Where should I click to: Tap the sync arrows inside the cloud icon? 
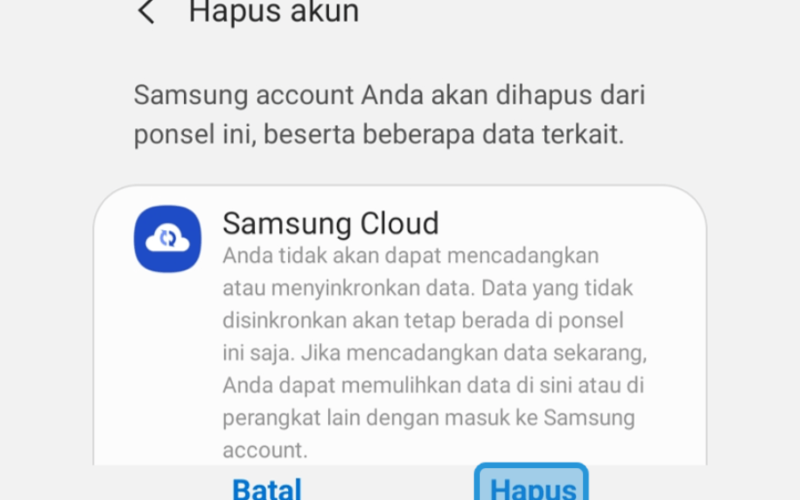168,238
